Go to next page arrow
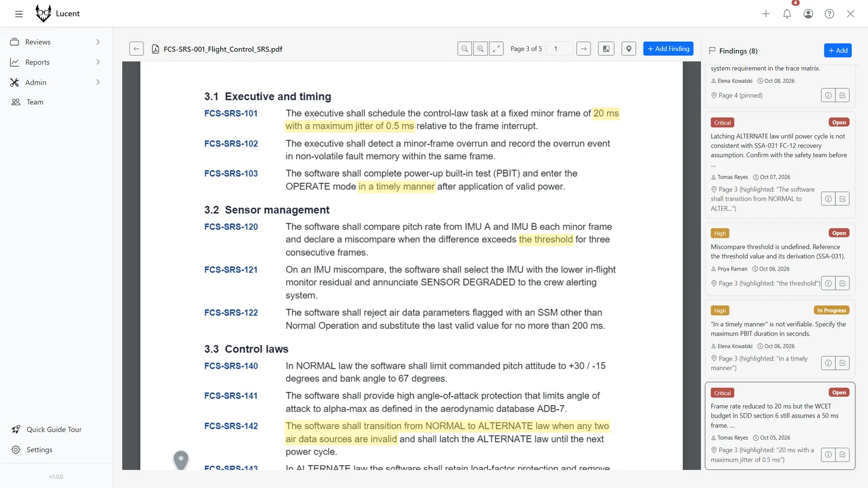This screenshot has width=868, height=488. (x=584, y=49)
